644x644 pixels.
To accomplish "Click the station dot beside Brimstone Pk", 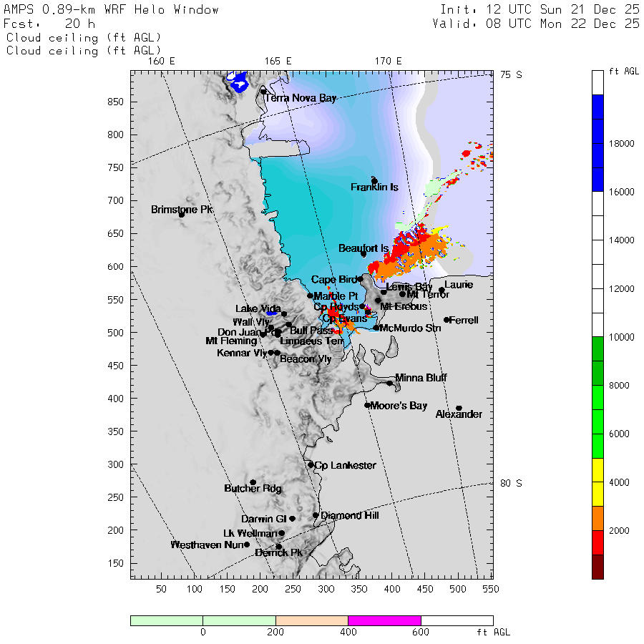I will 182,215.
